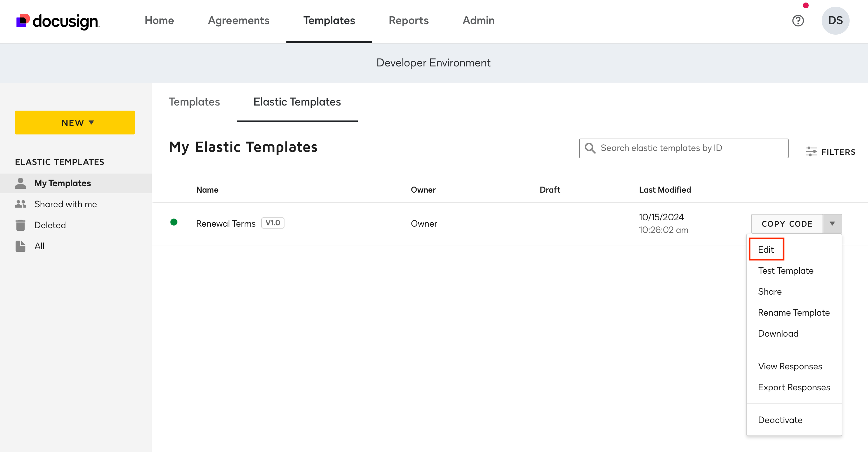Choose Test Template menu option
The height and width of the screenshot is (452, 868).
[785, 271]
